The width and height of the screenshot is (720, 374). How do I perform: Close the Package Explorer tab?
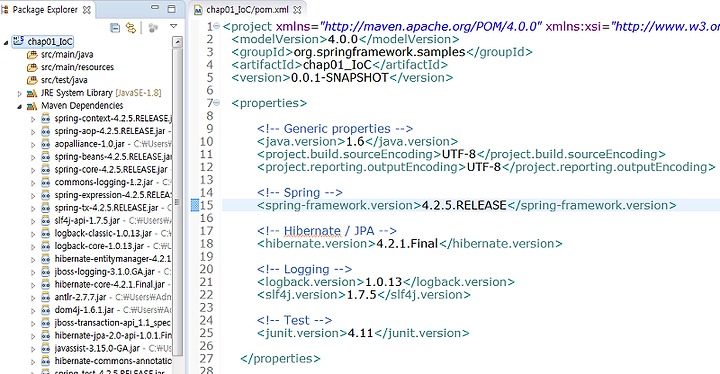(86, 10)
